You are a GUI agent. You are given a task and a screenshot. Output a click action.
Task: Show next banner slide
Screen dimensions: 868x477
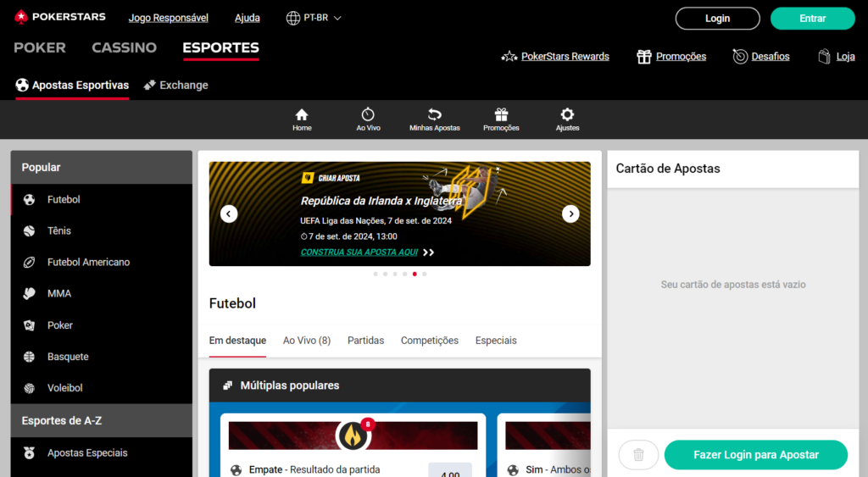point(570,214)
